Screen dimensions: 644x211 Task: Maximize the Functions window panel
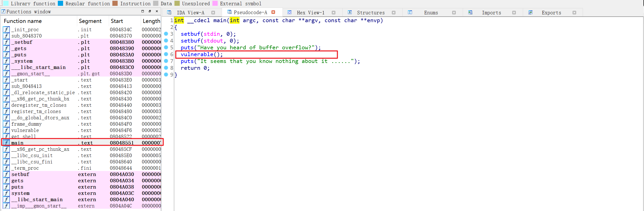coord(143,11)
